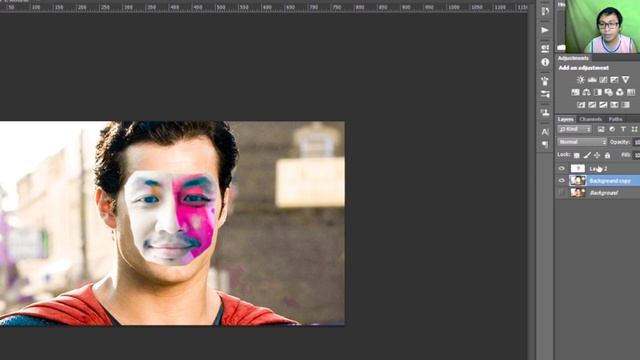Click the webcam video overlay
640x360 pixels.
pyautogui.click(x=602, y=27)
